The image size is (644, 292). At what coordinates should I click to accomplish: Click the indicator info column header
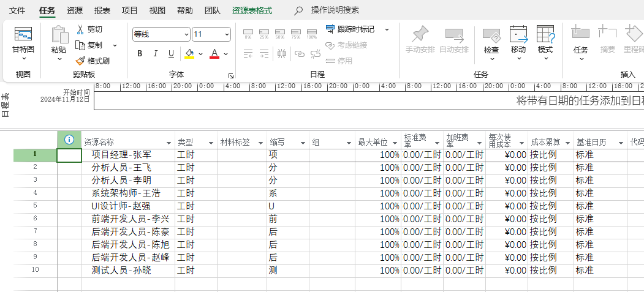tap(69, 140)
